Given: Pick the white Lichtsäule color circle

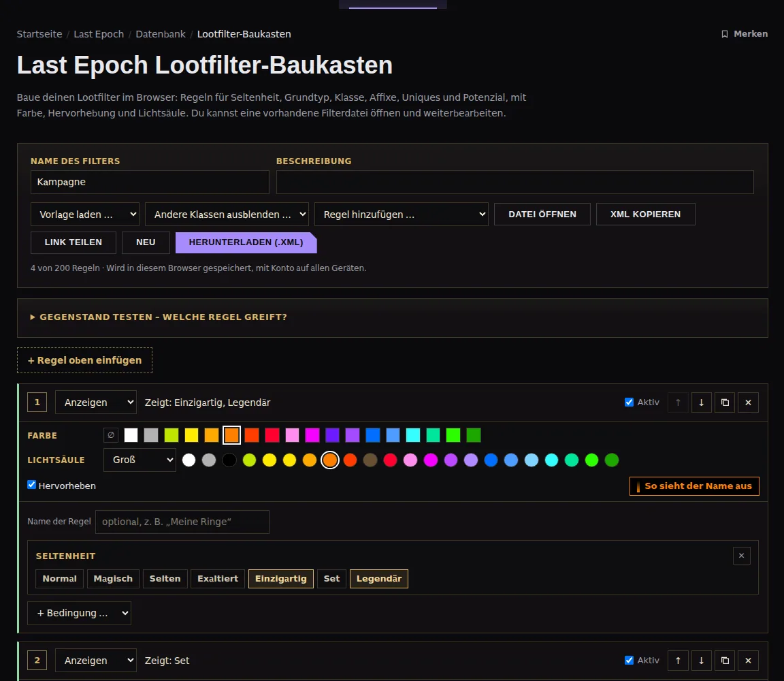Looking at the screenshot, I should (x=189, y=460).
